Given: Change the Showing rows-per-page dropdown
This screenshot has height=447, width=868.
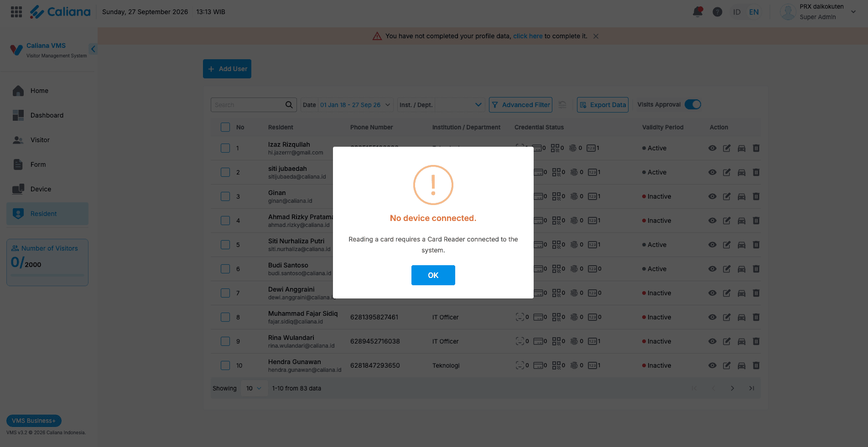Looking at the screenshot, I should point(254,388).
